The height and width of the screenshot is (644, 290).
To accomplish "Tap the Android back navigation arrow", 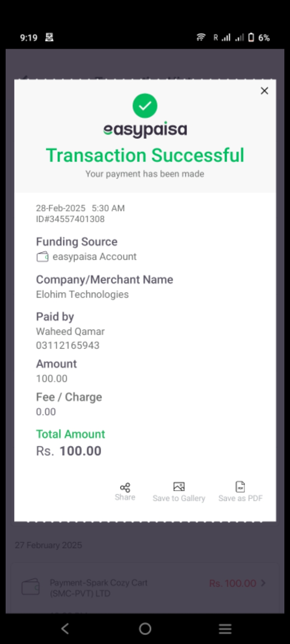I will click(x=65, y=628).
